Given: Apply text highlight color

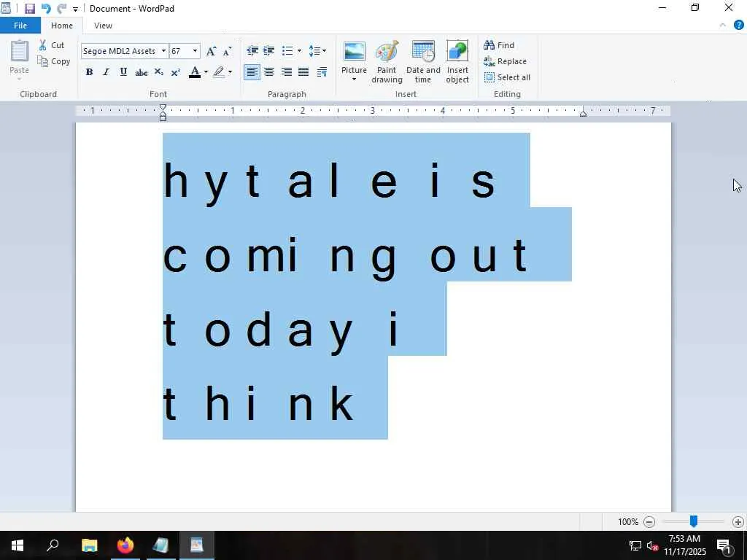Looking at the screenshot, I should tap(219, 72).
